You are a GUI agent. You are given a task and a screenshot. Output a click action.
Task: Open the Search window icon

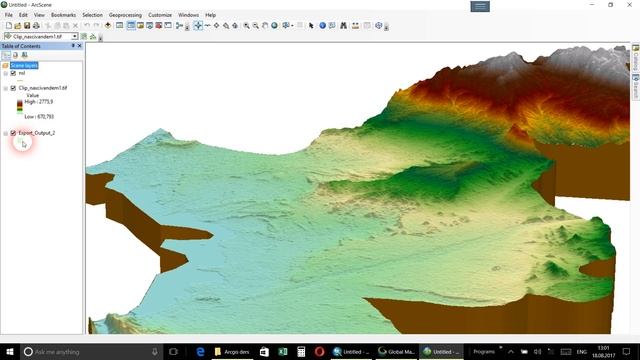click(x=149, y=26)
